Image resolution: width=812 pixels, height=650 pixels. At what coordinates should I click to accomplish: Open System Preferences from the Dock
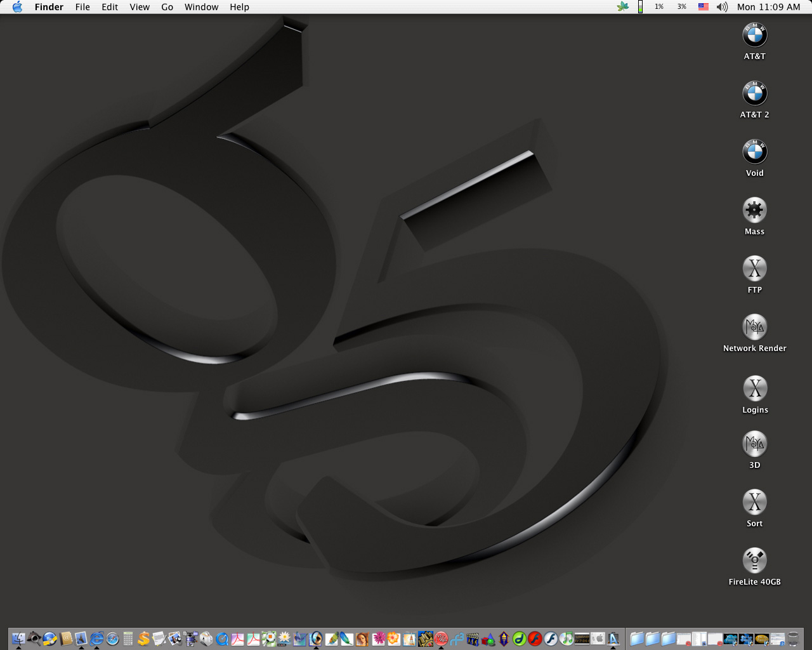click(x=598, y=638)
